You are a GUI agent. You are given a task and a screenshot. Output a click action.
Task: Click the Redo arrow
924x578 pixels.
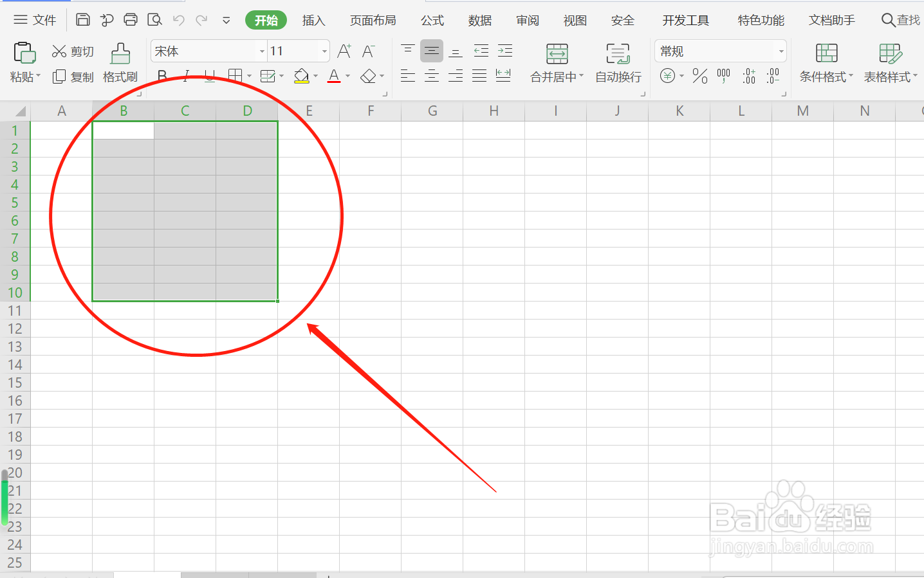click(201, 21)
